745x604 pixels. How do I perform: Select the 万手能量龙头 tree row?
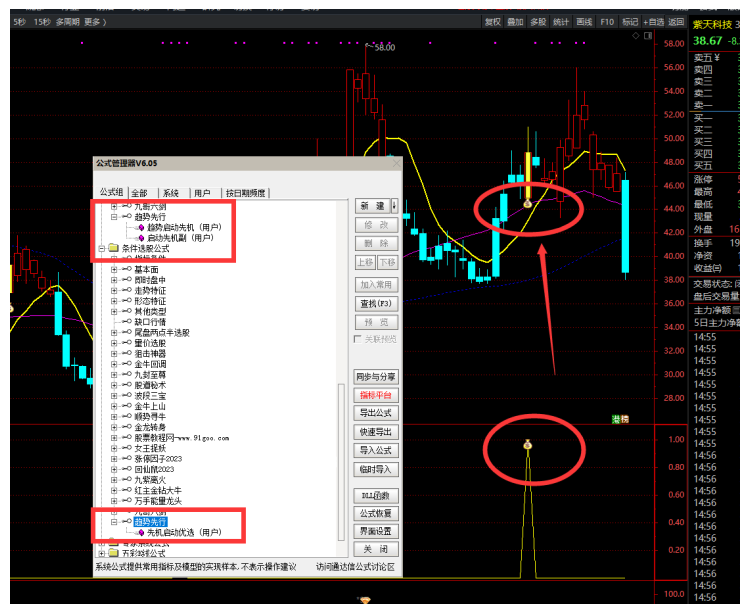[x=158, y=501]
